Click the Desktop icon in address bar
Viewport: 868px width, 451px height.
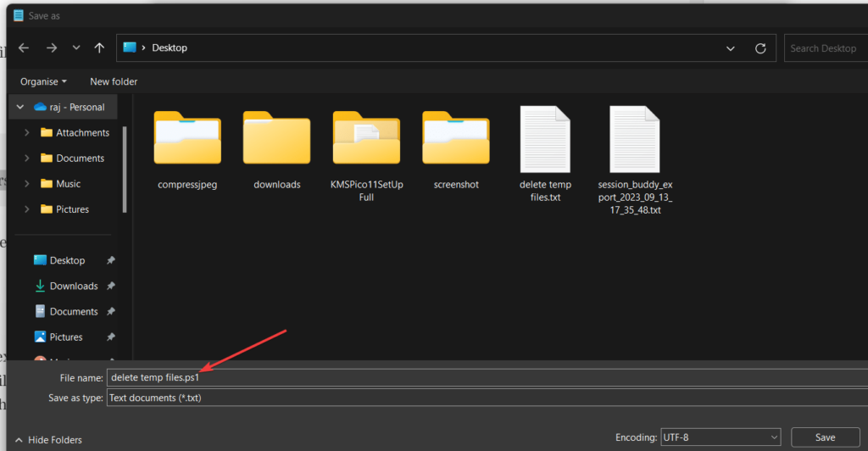pyautogui.click(x=130, y=47)
